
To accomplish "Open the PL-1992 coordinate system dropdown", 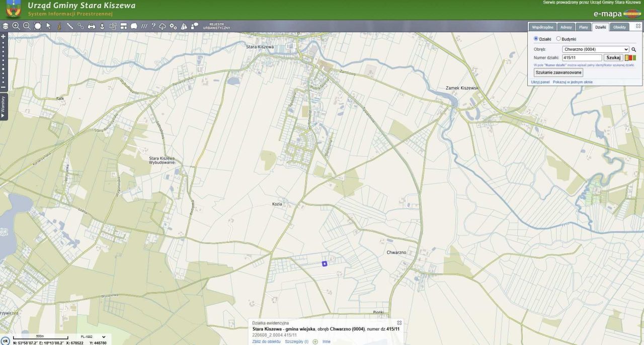I will 93,337.
